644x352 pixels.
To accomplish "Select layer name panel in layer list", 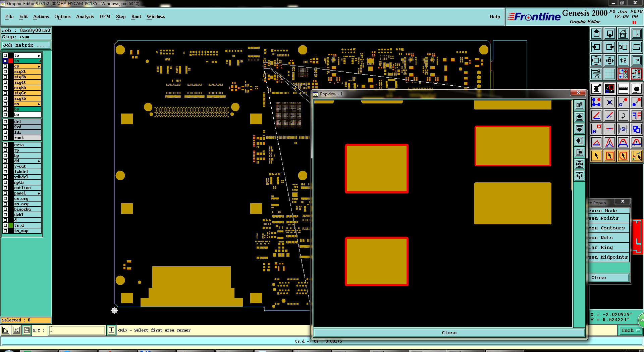I will click(x=27, y=193).
